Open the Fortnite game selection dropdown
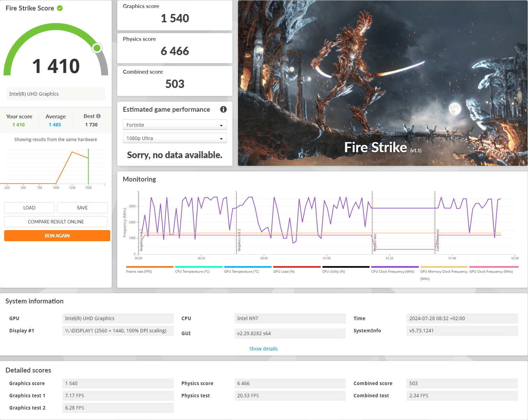The height and width of the screenshot is (420, 528). [174, 125]
